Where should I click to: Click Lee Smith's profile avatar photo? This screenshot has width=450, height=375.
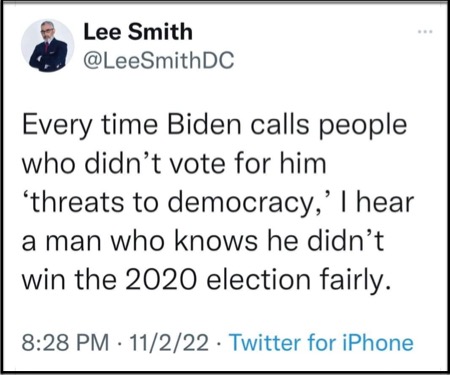tap(48, 46)
